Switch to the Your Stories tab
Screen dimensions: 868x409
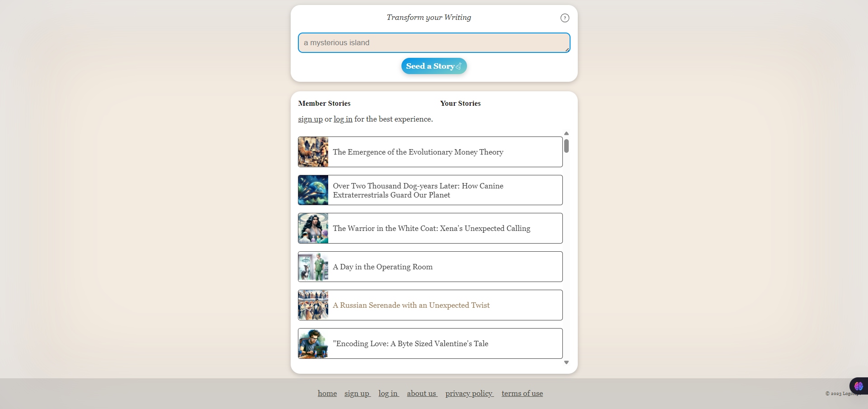point(460,103)
